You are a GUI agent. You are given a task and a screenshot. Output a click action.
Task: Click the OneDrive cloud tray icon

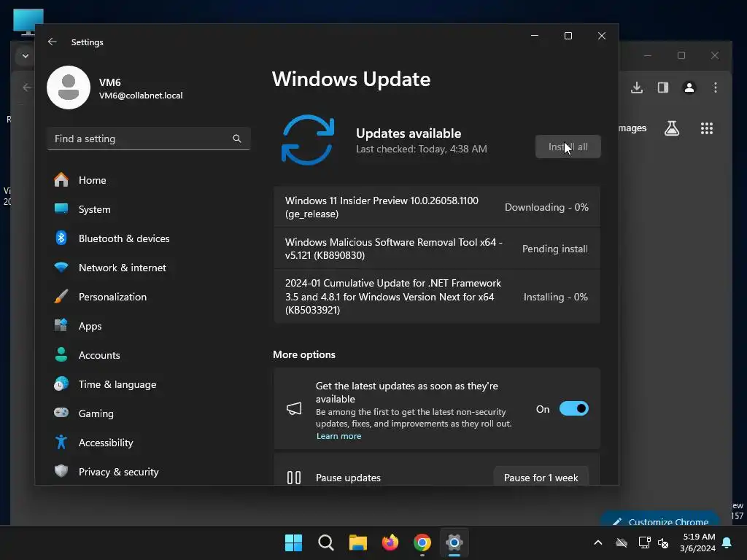622,542
